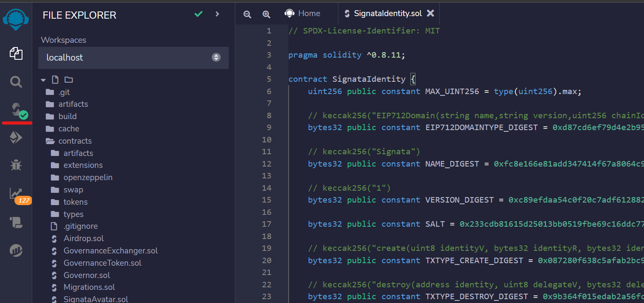Open GovernanceExchanger.sol file

[111, 251]
